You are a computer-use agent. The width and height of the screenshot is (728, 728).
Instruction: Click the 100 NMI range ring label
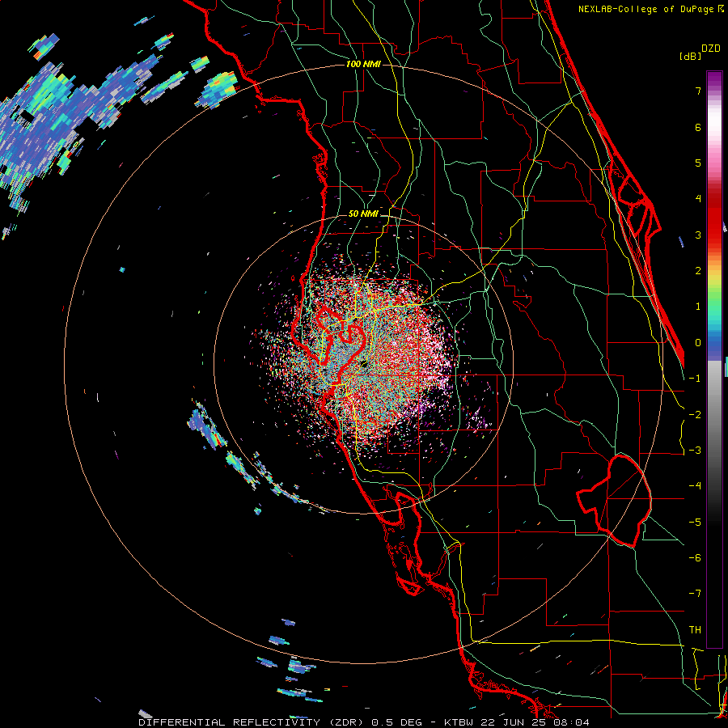(363, 64)
